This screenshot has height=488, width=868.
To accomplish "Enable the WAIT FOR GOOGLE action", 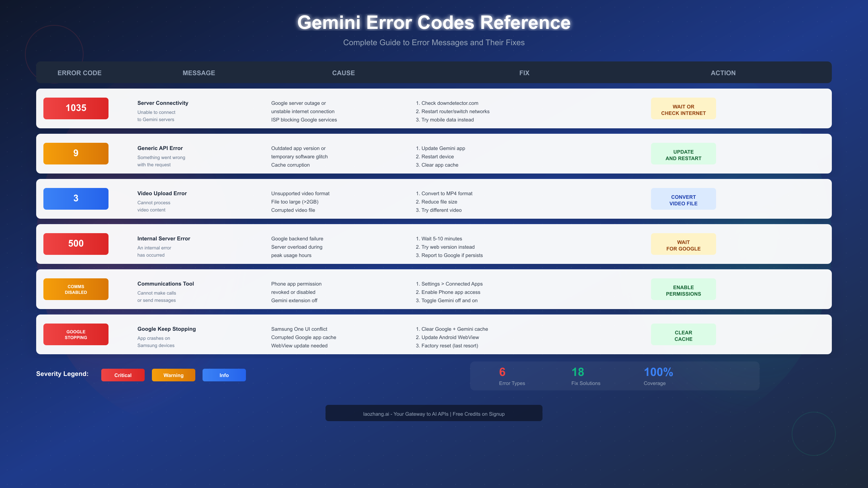I will pos(683,244).
